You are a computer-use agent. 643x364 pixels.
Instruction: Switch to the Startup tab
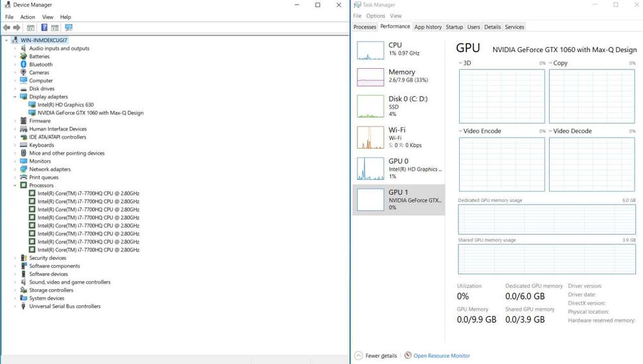455,27
